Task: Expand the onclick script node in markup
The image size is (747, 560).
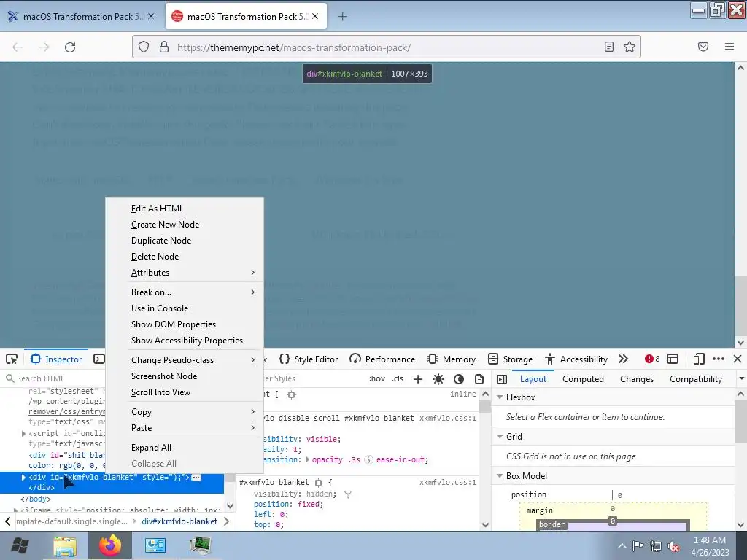Action: point(23,433)
